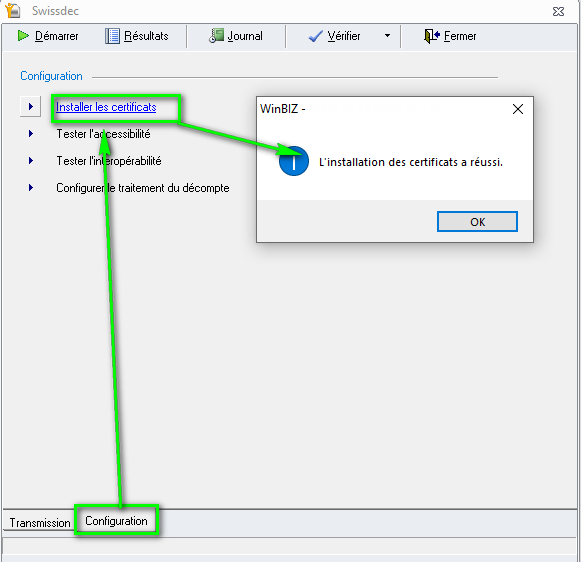Viewport: 581px width, 562px height.
Task: Select Tester l'interopérabilité entry
Action: tap(109, 161)
